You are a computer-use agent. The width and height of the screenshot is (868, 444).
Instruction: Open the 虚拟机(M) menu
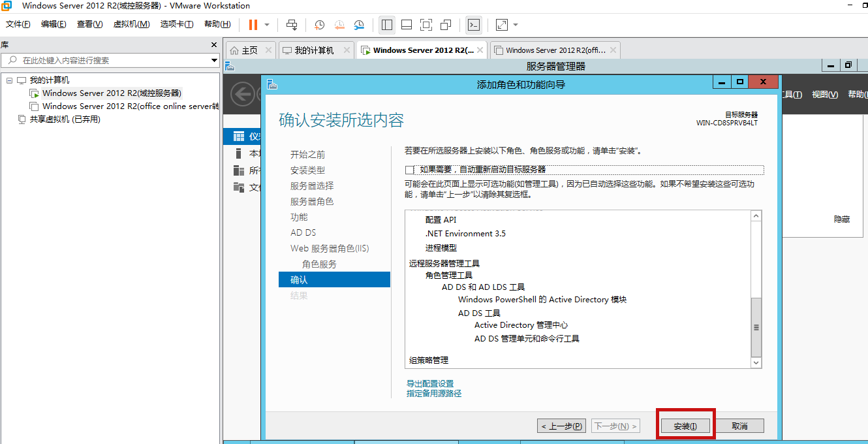(131, 24)
